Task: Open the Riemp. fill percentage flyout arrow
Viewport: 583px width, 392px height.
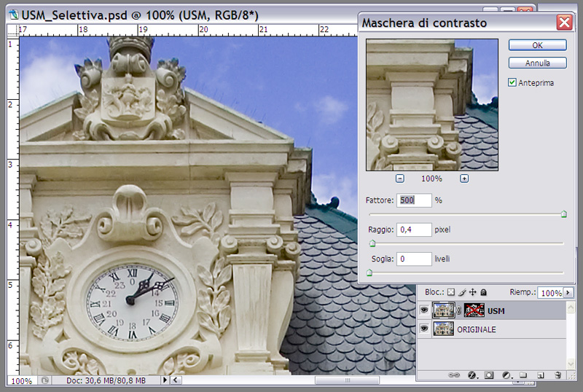Action: (567, 293)
